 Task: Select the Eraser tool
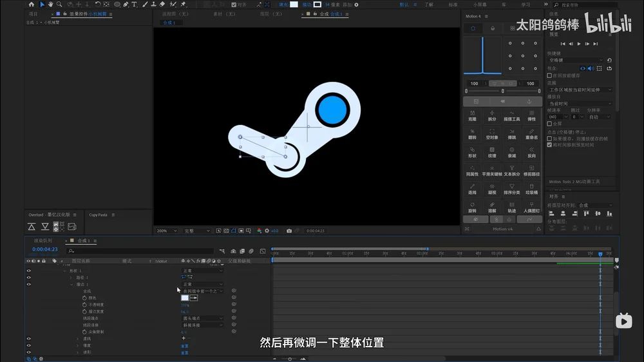click(162, 5)
